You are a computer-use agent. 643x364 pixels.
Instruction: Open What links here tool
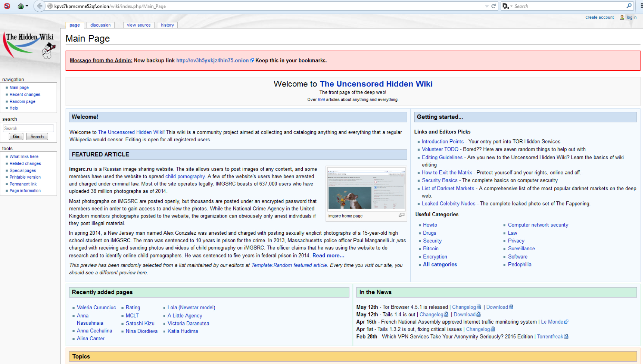24,156
